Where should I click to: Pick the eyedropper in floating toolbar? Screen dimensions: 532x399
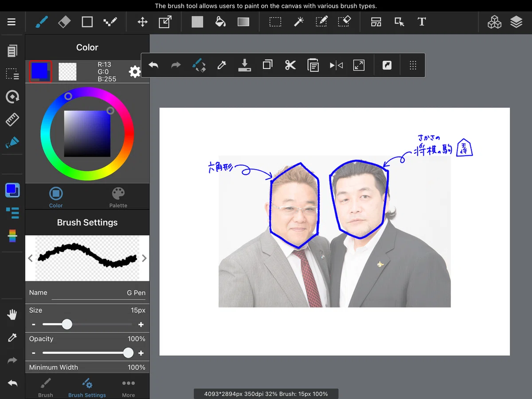(x=222, y=66)
